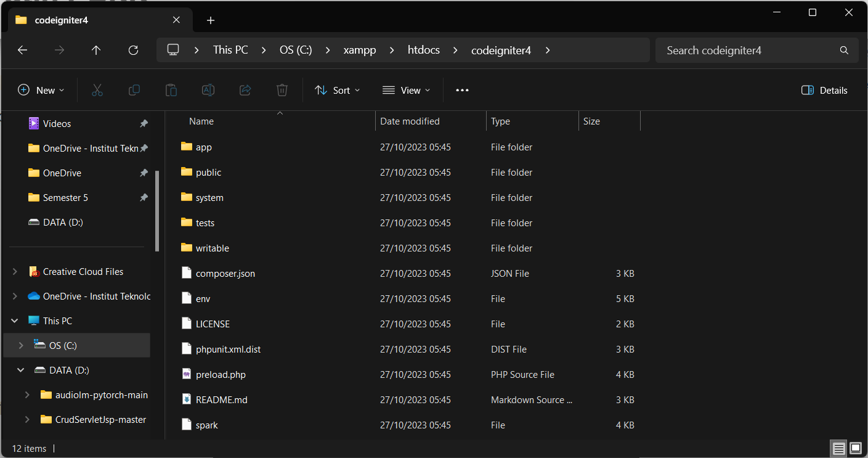Select the composer.json file icon

coord(187,273)
